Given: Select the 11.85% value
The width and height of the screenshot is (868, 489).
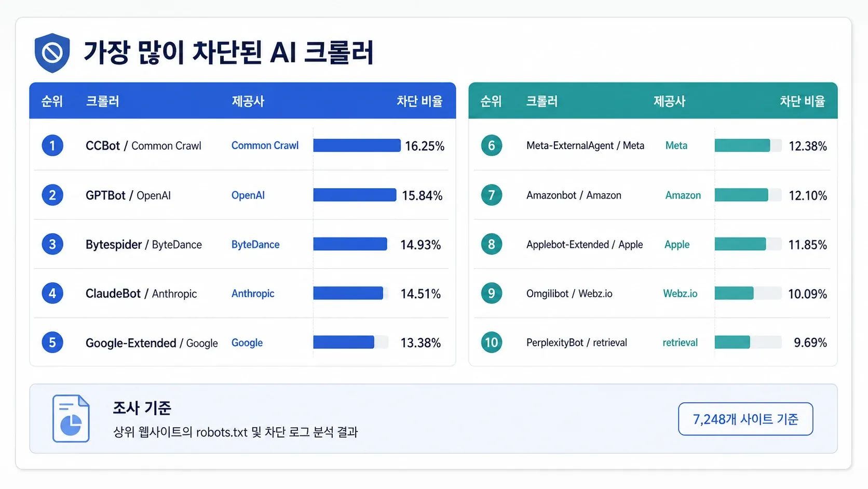Looking at the screenshot, I should (808, 245).
